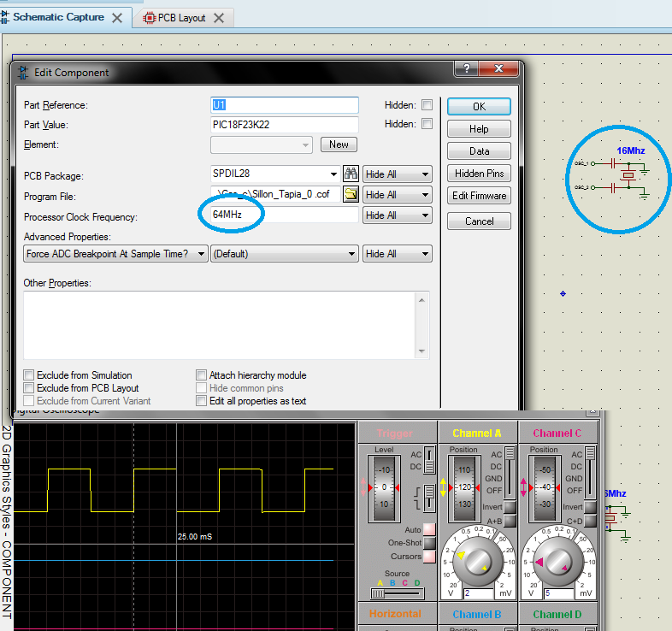Image resolution: width=672 pixels, height=631 pixels.
Task: Click Channel A volts value field
Action: (x=478, y=593)
